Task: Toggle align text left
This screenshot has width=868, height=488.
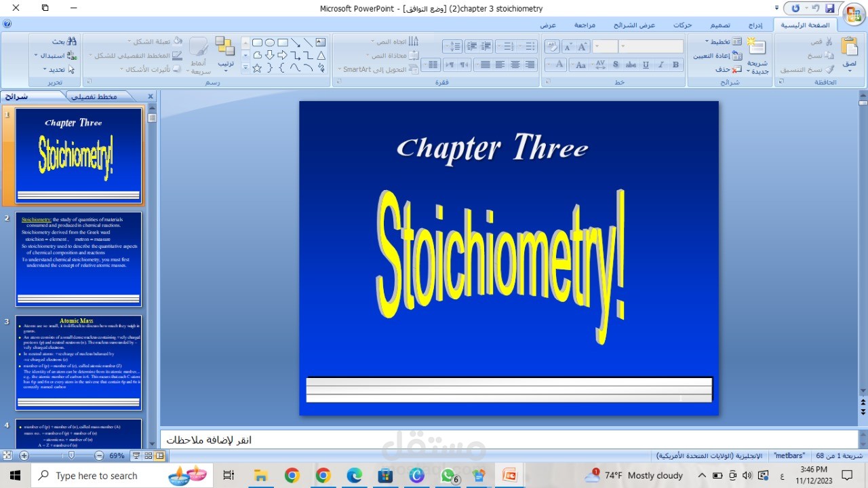Action: [x=500, y=65]
